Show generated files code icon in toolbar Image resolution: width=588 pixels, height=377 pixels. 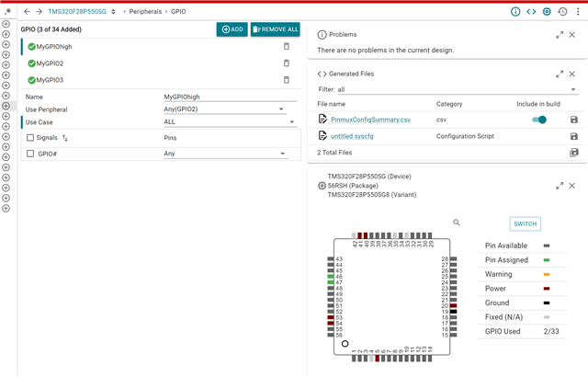click(x=531, y=12)
